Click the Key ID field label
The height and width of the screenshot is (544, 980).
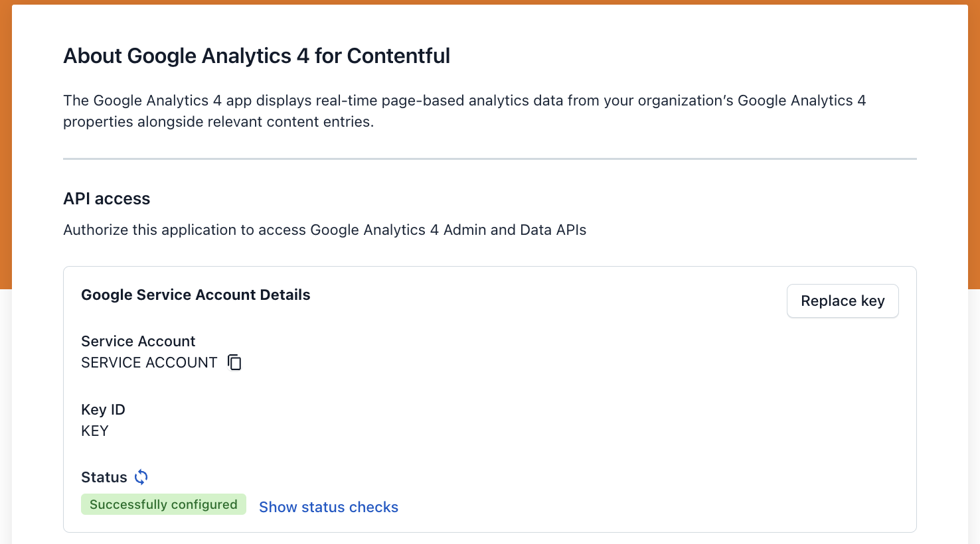(103, 409)
